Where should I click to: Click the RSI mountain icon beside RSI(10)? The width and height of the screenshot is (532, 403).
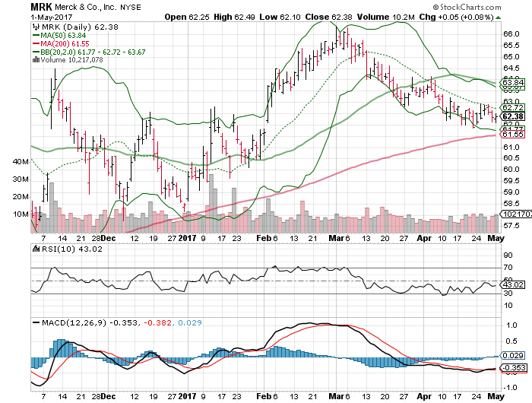pyautogui.click(x=36, y=249)
